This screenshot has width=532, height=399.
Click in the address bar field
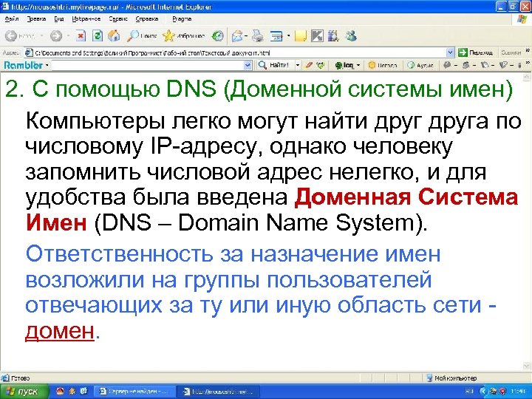click(x=239, y=52)
